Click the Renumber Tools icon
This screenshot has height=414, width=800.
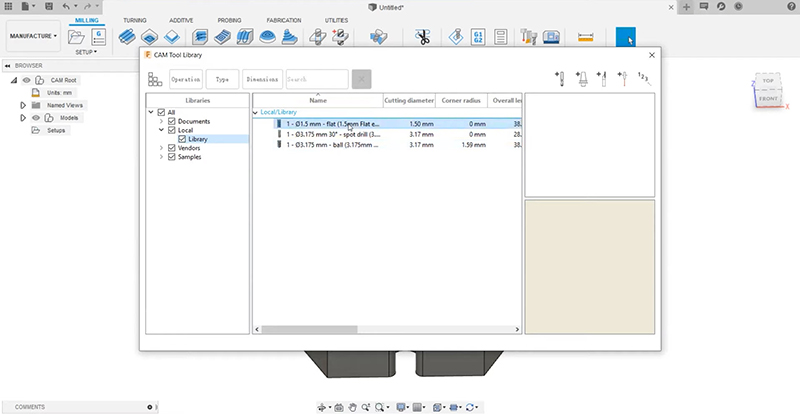click(x=644, y=78)
